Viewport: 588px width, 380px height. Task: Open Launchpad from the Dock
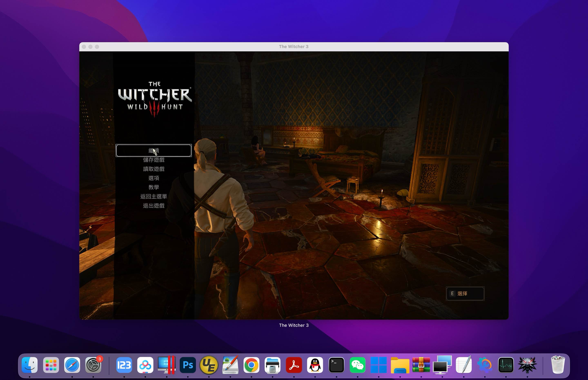click(51, 365)
